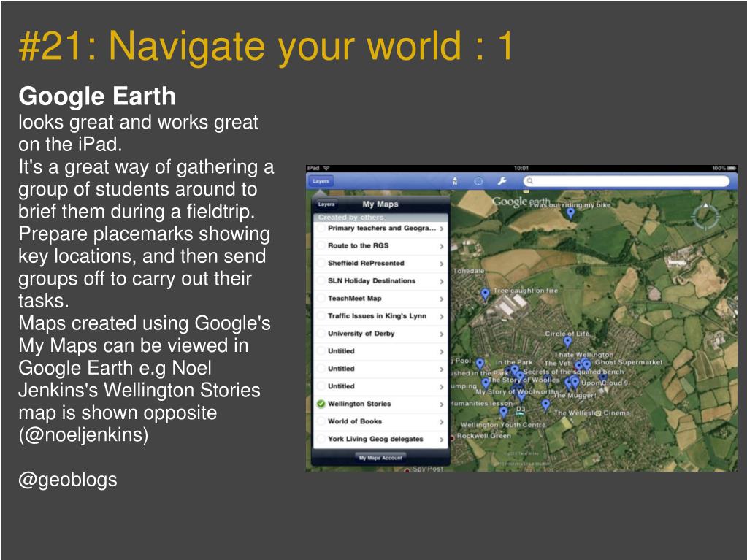Tick the 'TeachMeet Map' checkbox
This screenshot has height=560, width=747.
click(321, 299)
